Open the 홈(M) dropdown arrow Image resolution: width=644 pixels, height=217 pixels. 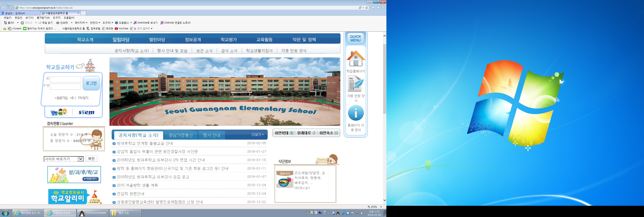click(x=18, y=23)
